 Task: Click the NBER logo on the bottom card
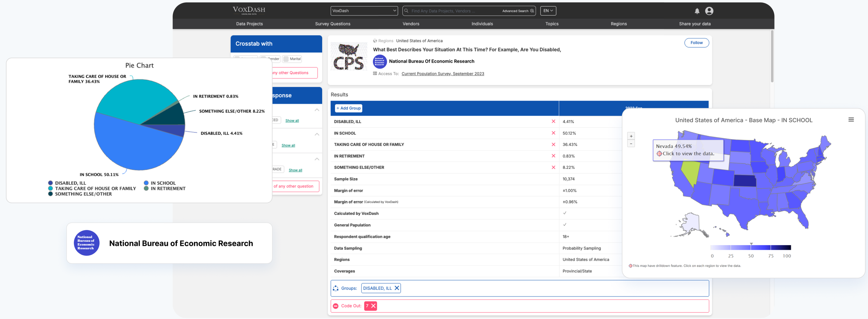(x=86, y=243)
